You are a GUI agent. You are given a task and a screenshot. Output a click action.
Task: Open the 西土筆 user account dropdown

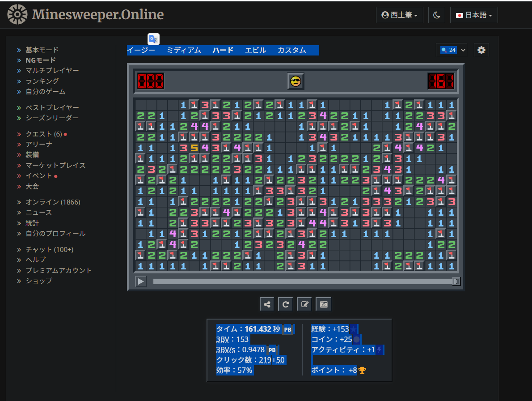point(399,15)
